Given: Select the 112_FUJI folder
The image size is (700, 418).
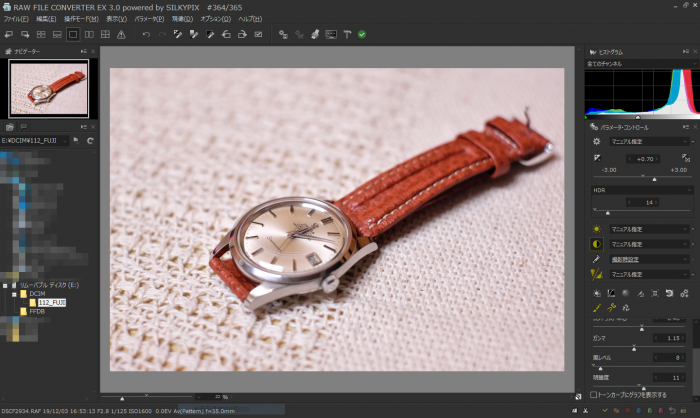Looking at the screenshot, I should pos(52,303).
